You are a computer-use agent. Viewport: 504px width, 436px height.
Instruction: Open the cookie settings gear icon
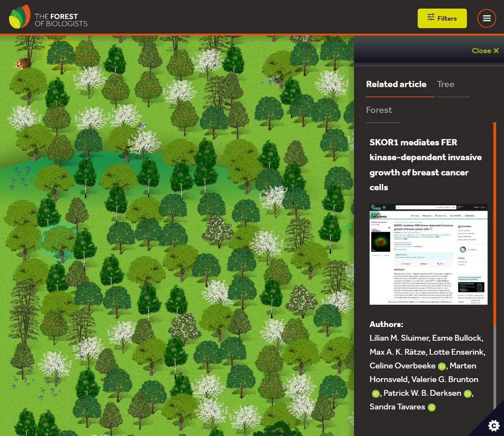494,426
